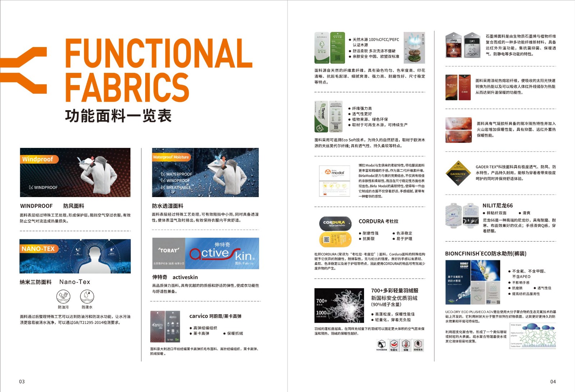575x392 pixels.
Task: Click the BREATHABLE checkbox in moisture image
Action: tap(163, 187)
